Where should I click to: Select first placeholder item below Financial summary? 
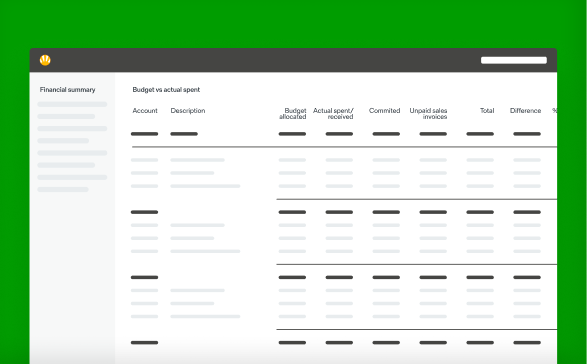point(72,104)
